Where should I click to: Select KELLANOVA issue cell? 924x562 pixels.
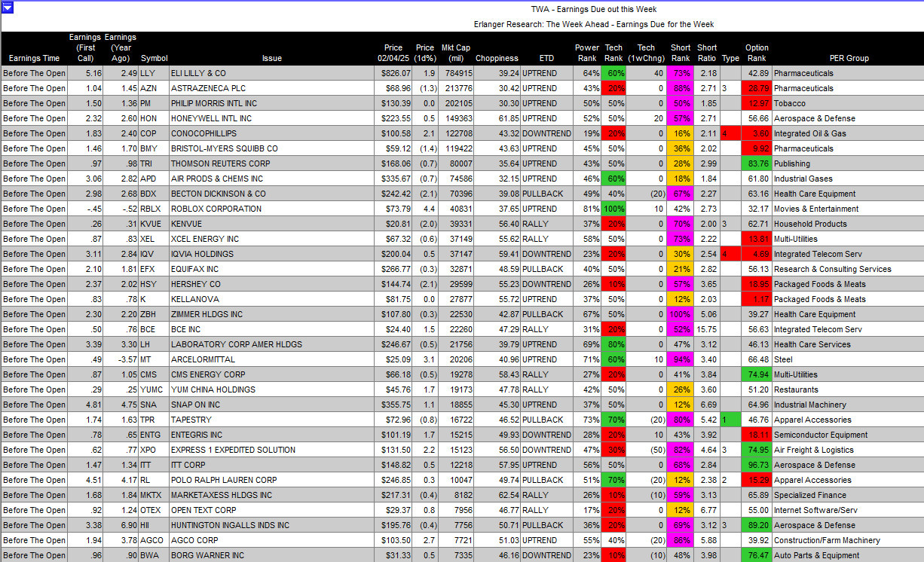point(271,299)
